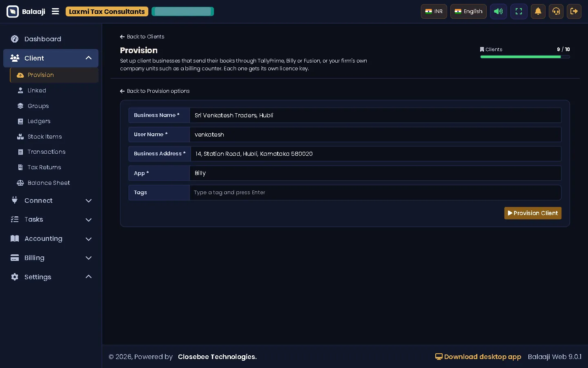Open Stock Items page
Image resolution: width=588 pixels, height=368 pixels.
(54, 137)
